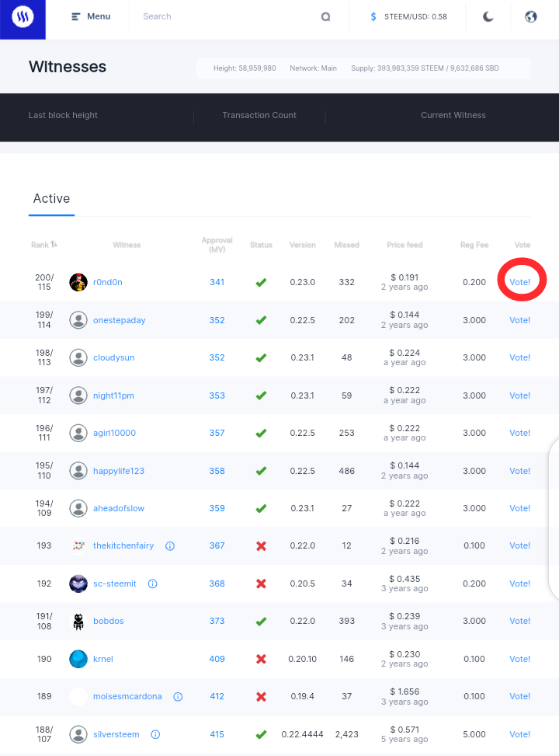Image resolution: width=559 pixels, height=756 pixels.
Task: Open bobdos witness link
Action: coord(109,621)
